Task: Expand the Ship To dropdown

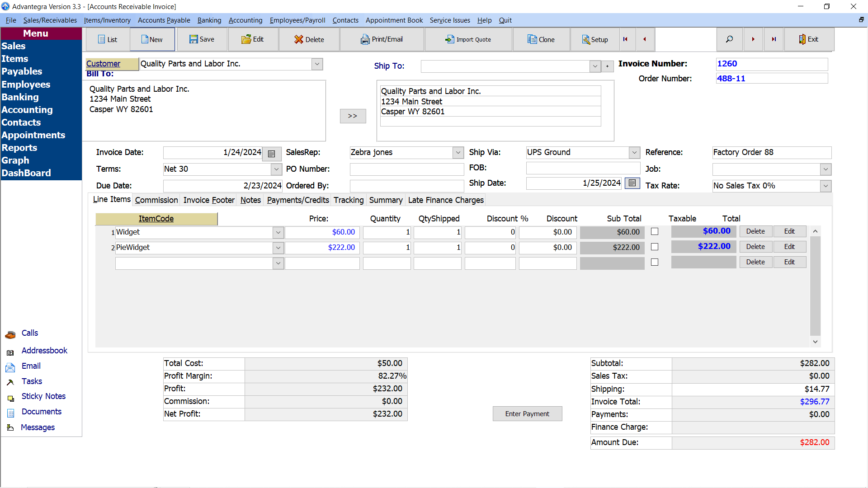Action: coord(595,66)
